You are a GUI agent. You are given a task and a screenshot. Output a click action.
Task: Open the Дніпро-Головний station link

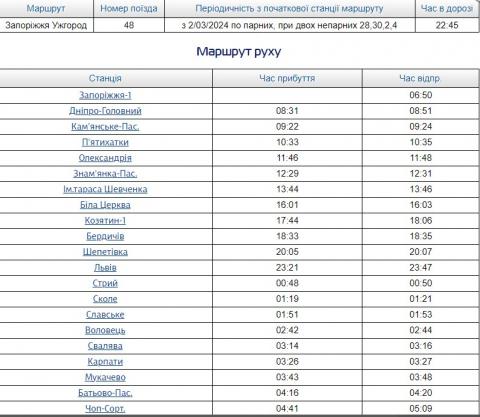(x=105, y=111)
